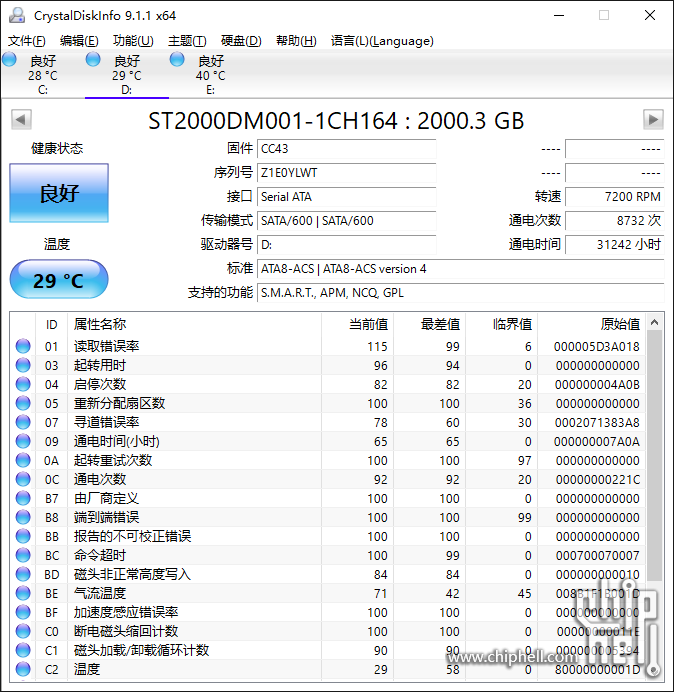Click the standard field ATA8-ACS
The width and height of the screenshot is (674, 692).
460,269
